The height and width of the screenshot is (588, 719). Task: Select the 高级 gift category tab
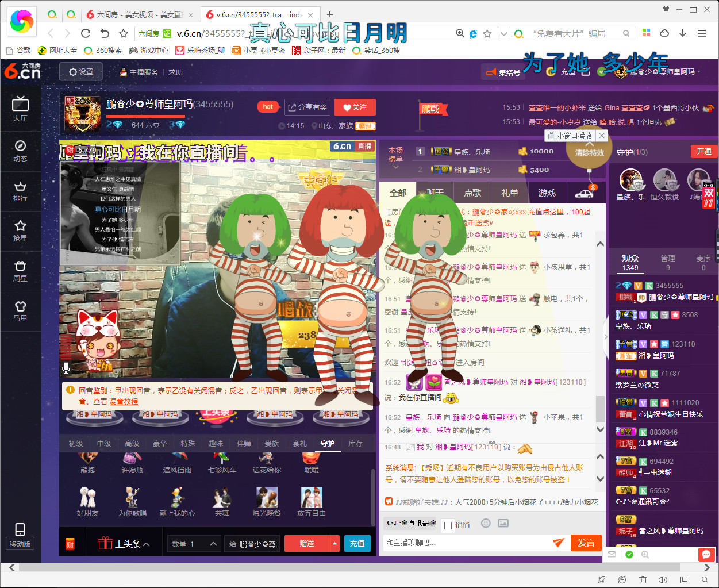coord(132,444)
